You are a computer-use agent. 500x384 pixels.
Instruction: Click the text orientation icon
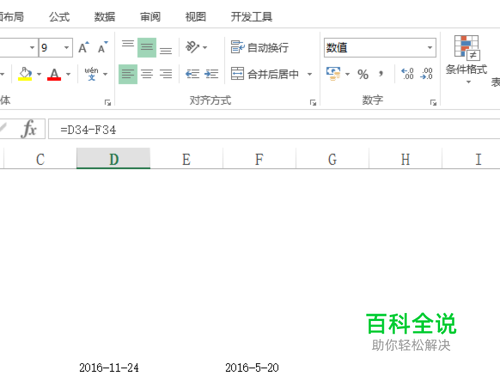(x=192, y=47)
